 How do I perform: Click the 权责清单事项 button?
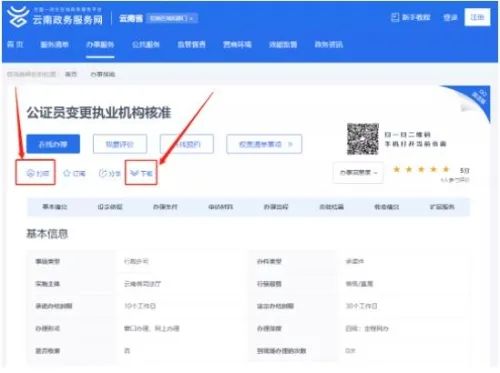[264, 144]
